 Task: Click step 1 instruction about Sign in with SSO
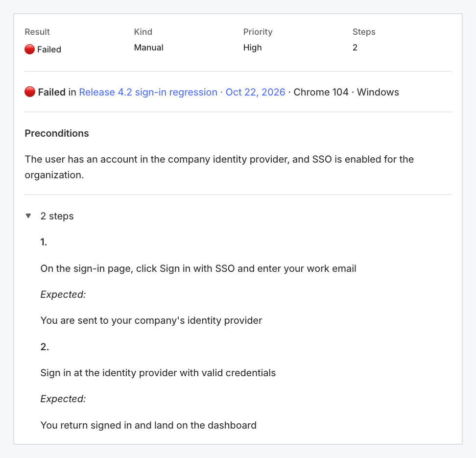(x=198, y=268)
